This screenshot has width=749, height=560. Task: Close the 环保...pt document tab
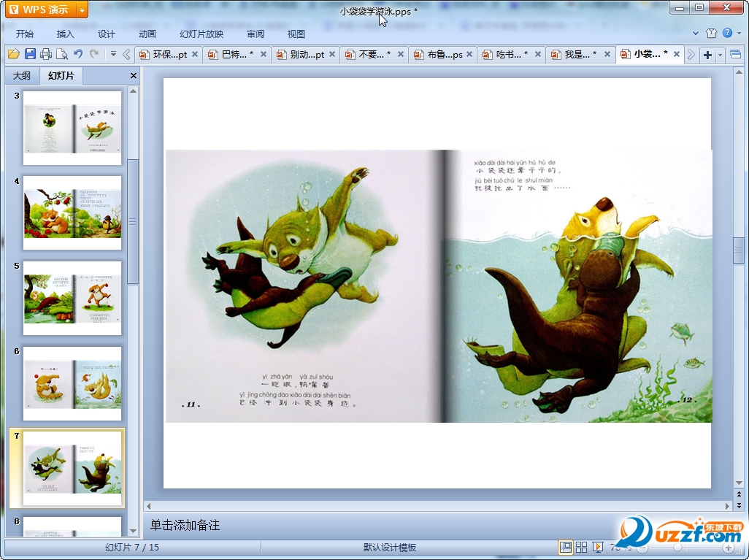tap(195, 55)
